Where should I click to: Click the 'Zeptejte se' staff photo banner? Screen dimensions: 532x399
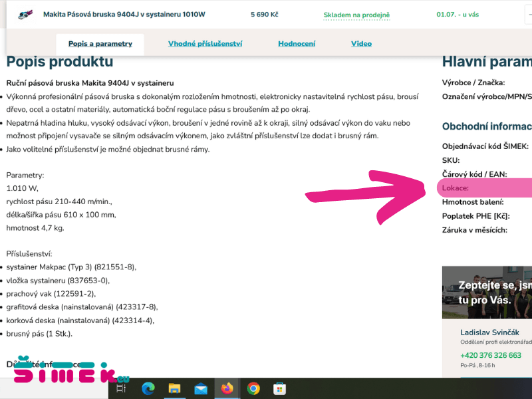coord(487,293)
